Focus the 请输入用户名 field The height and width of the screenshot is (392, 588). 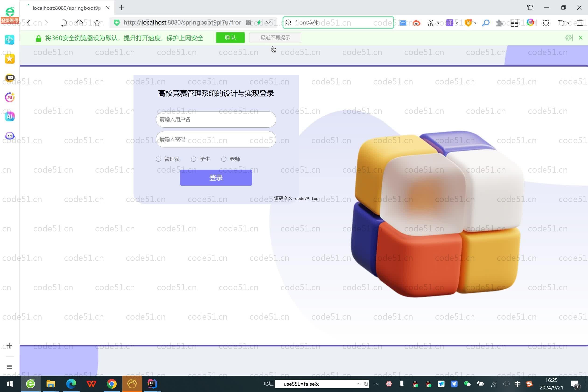[216, 119]
